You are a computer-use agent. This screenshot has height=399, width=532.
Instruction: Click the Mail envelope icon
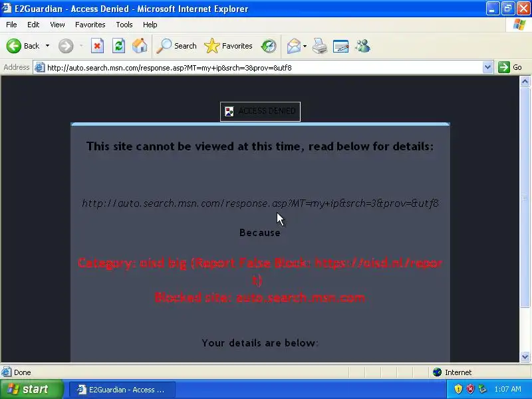click(x=294, y=46)
